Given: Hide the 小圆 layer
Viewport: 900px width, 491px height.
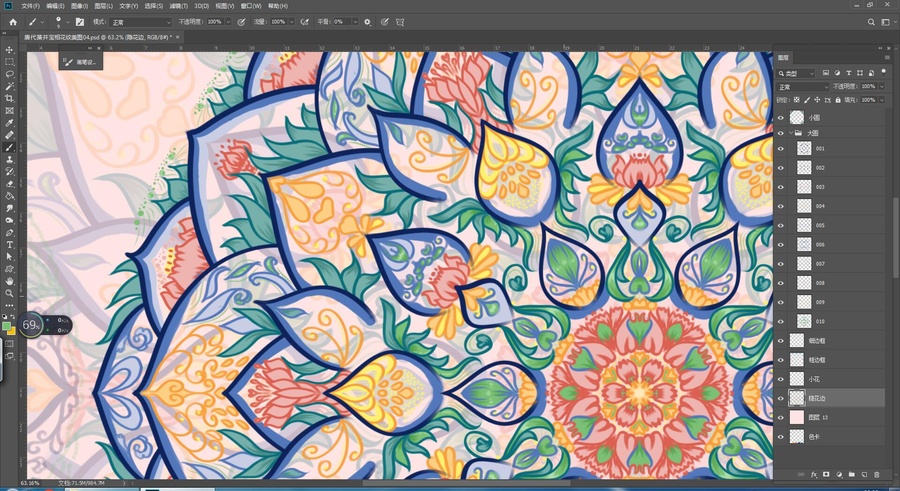Looking at the screenshot, I should [x=780, y=117].
